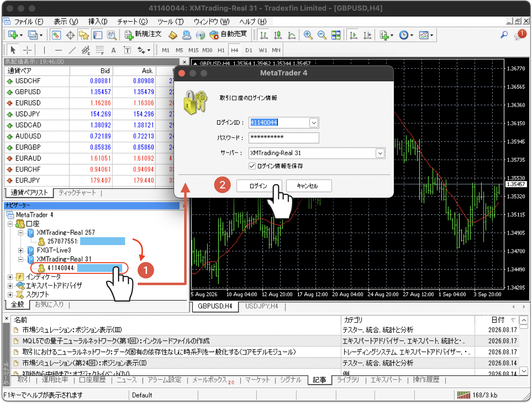532x404 pixels.
Task: Open the notifications chat bubble icon
Action: pos(520,35)
